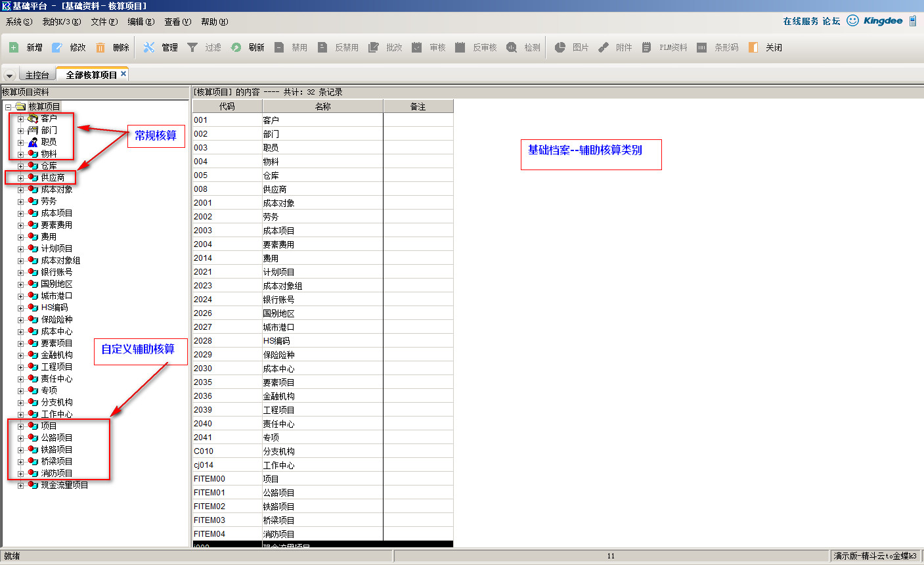
Task: Open the 查看(V) menu
Action: [x=177, y=22]
